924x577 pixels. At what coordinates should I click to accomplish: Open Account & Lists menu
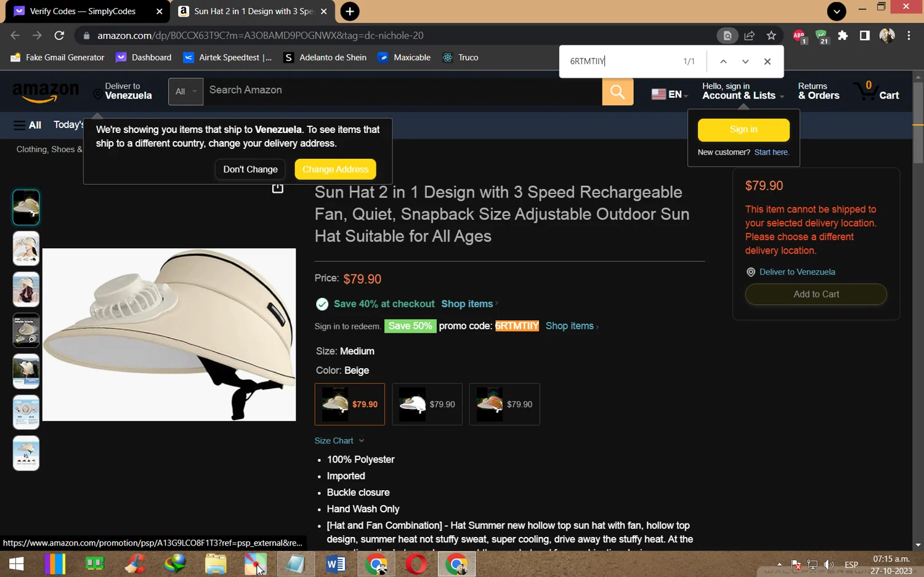click(x=743, y=91)
